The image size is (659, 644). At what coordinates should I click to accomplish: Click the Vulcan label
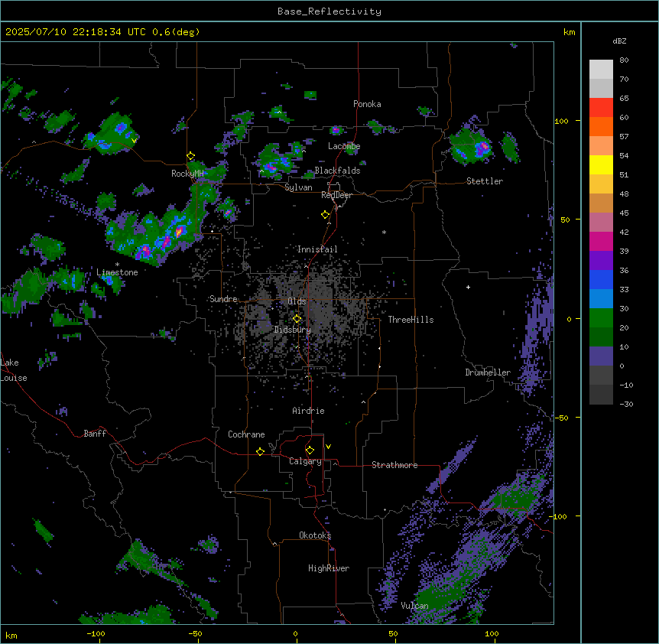pos(414,606)
